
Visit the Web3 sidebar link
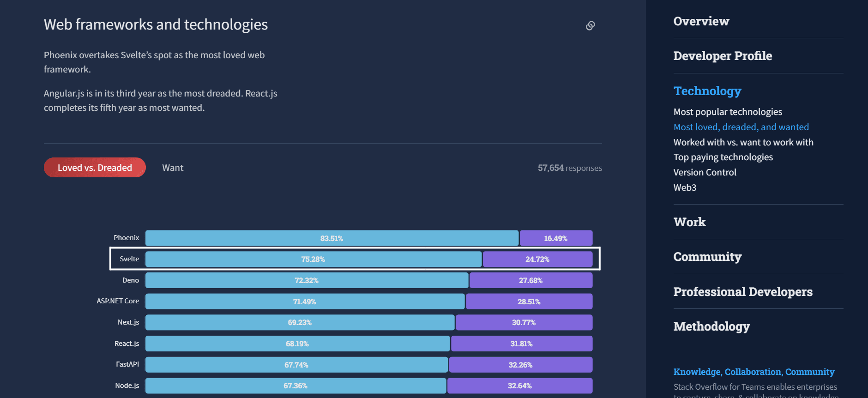pos(685,187)
